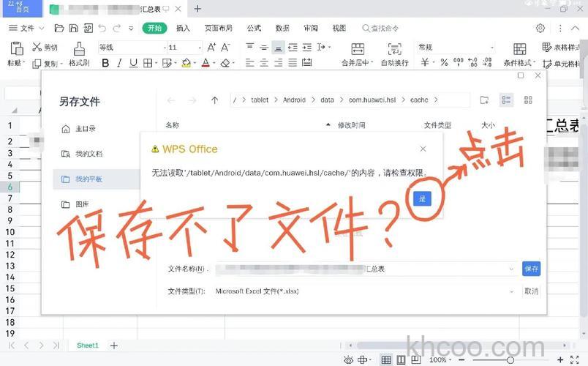Expand the file name history dropdown

(511, 269)
